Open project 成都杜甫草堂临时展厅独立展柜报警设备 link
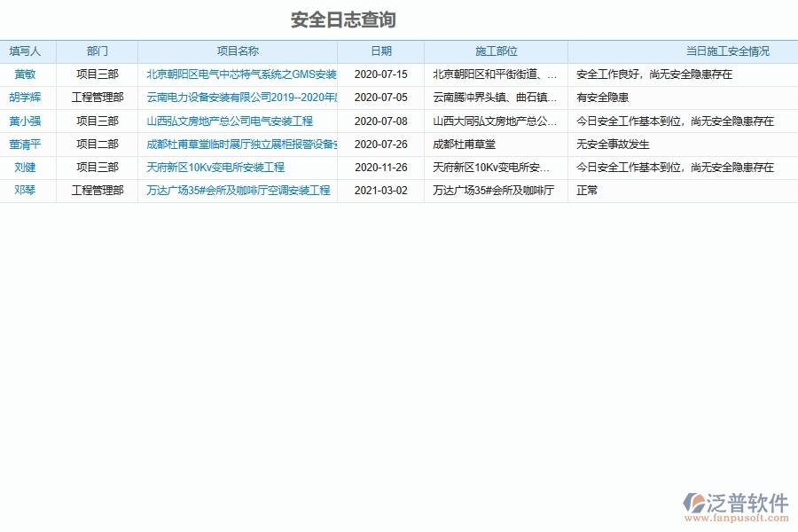 [237, 144]
